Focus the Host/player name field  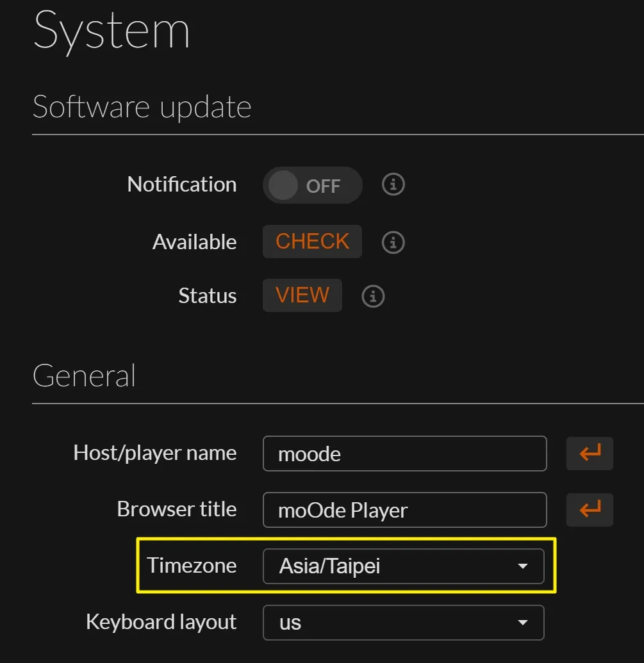coord(405,454)
